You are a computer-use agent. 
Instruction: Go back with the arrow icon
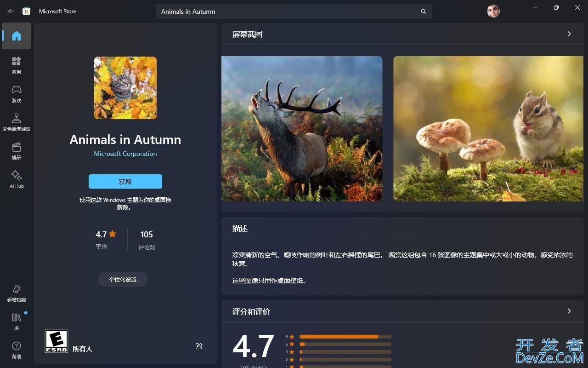[x=11, y=11]
